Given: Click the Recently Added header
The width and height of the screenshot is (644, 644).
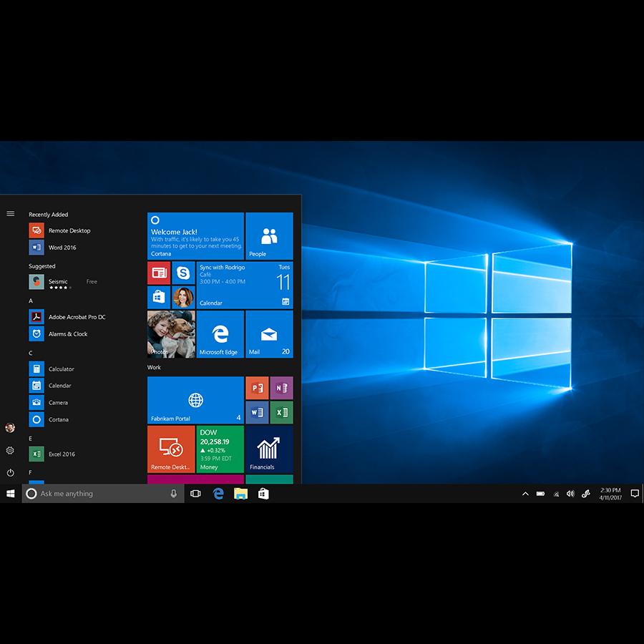Looking at the screenshot, I should pyautogui.click(x=49, y=215).
